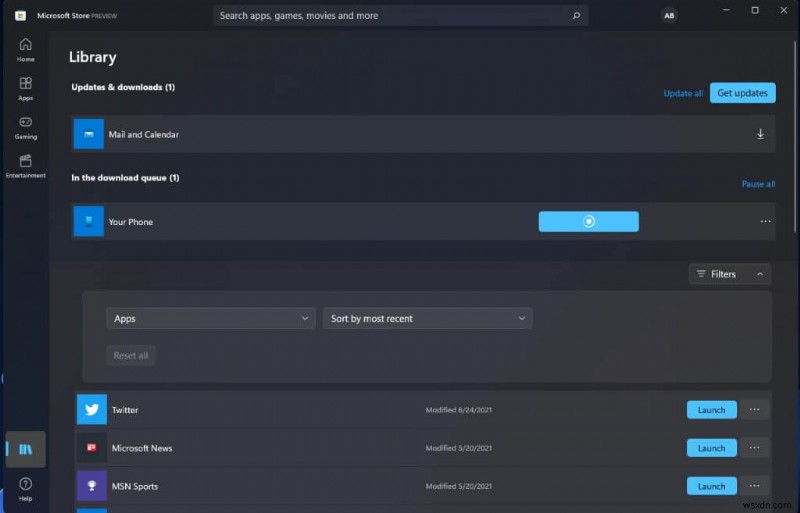Open the AB account profile
This screenshot has height=513, width=800.
pos(669,16)
